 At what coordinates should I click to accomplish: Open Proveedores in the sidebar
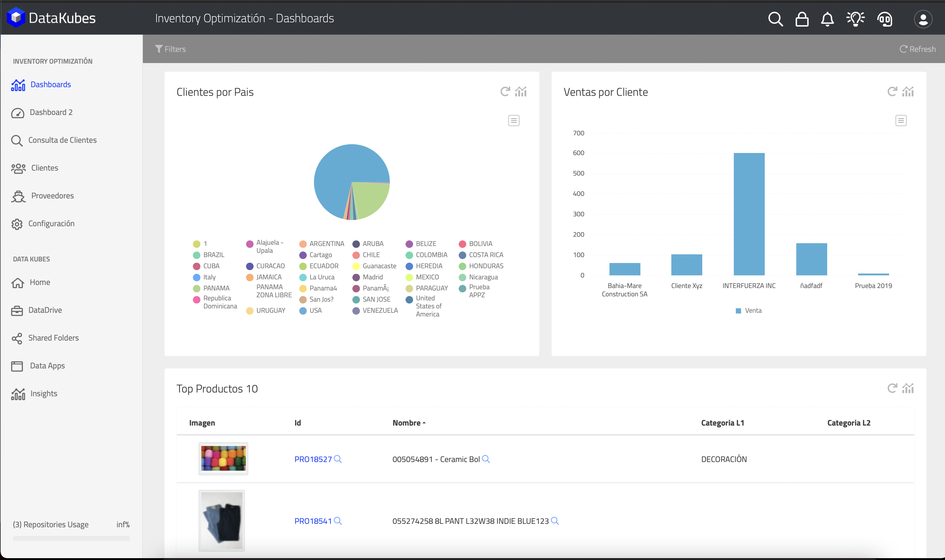point(53,195)
